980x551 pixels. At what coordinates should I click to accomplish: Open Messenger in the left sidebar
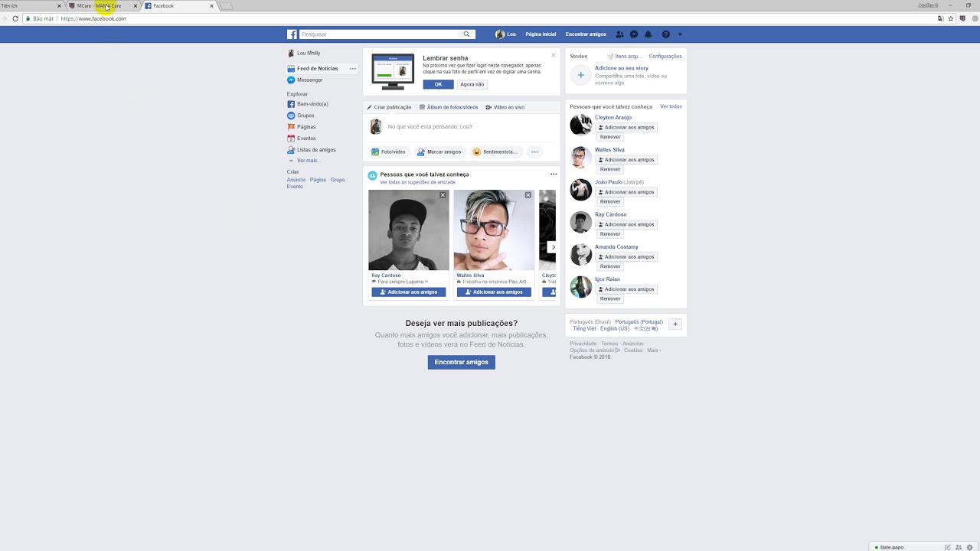click(309, 80)
